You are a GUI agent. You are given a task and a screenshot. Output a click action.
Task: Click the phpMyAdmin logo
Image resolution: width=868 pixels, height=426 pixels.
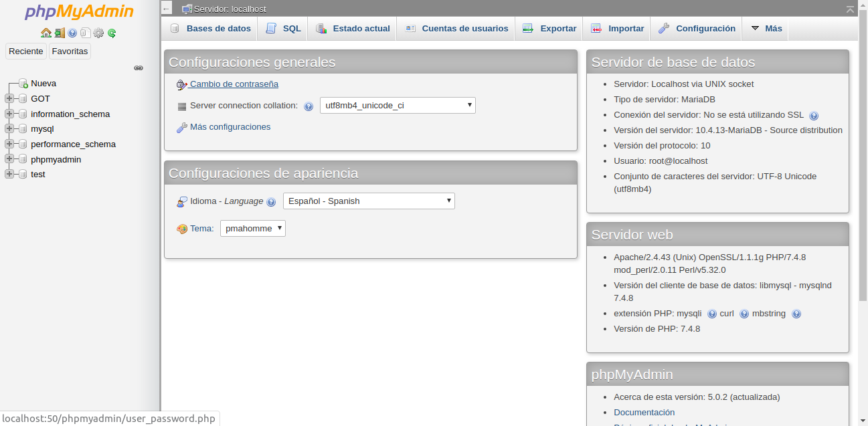point(79,12)
